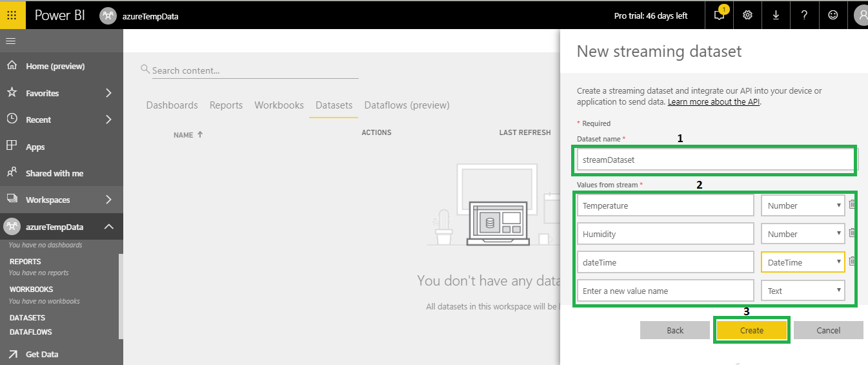Open WORKBOOKS under the azureTempData workspace
This screenshot has height=365, width=868.
coord(32,289)
